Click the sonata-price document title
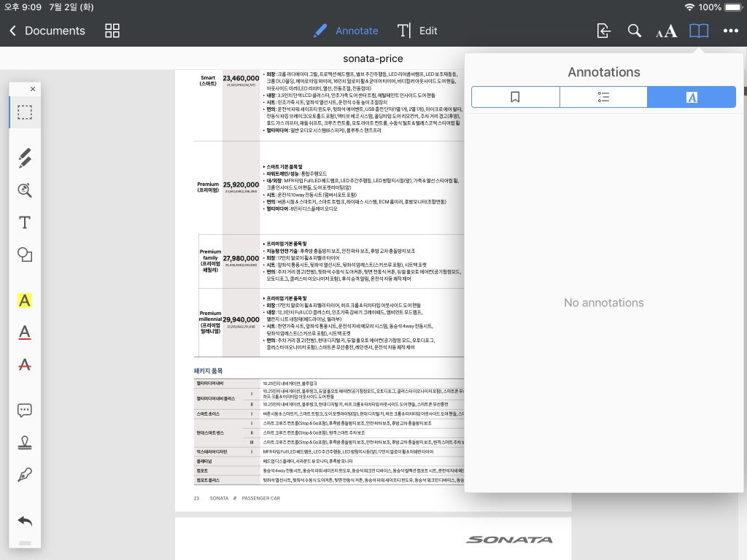 (x=373, y=58)
